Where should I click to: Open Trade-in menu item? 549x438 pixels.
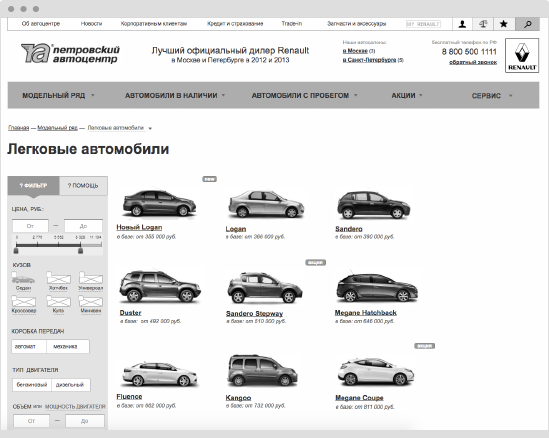292,23
